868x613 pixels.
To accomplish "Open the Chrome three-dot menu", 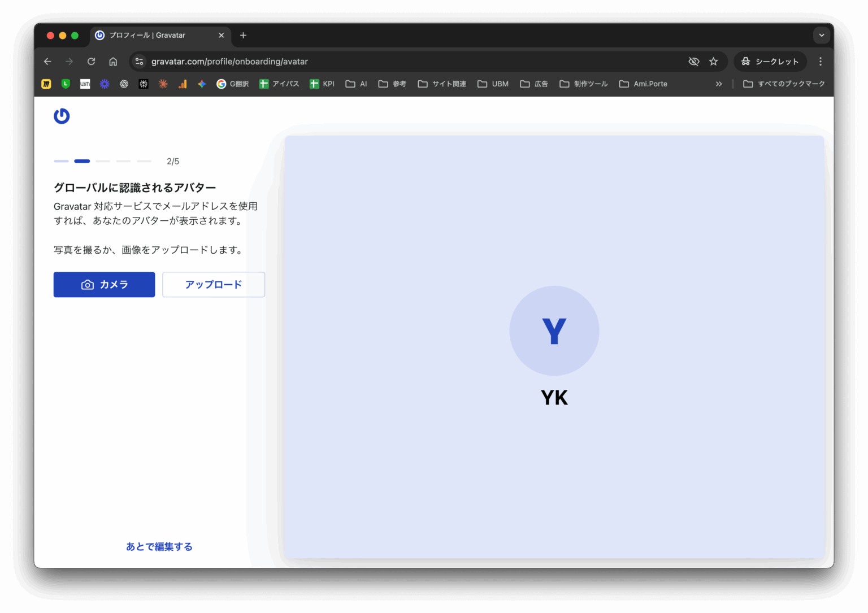I will (821, 62).
